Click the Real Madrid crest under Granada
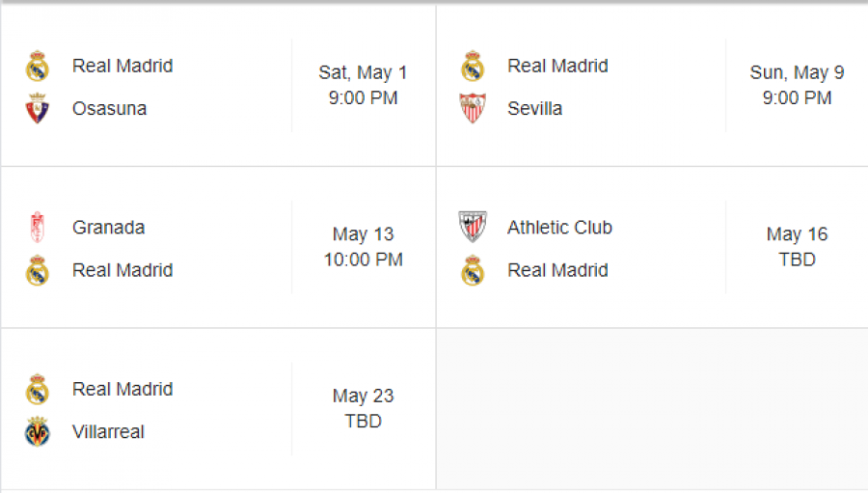The height and width of the screenshot is (493, 868). click(x=37, y=270)
